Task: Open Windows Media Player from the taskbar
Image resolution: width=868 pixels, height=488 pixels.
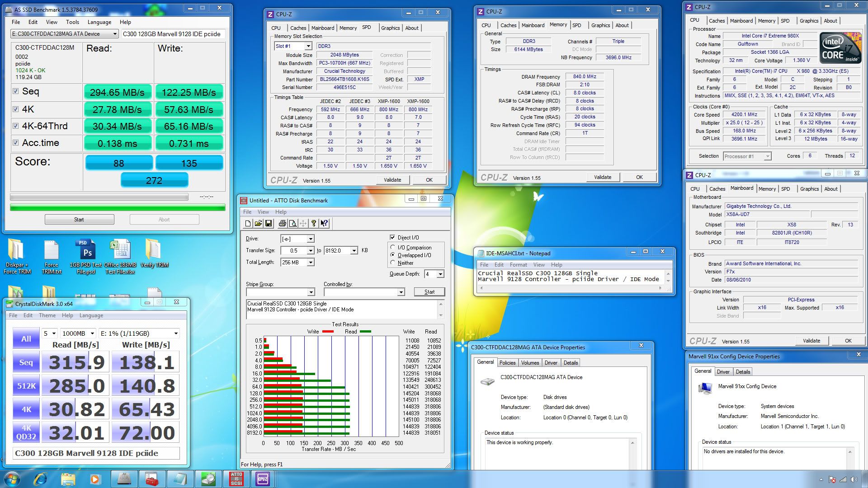Action: [95, 479]
